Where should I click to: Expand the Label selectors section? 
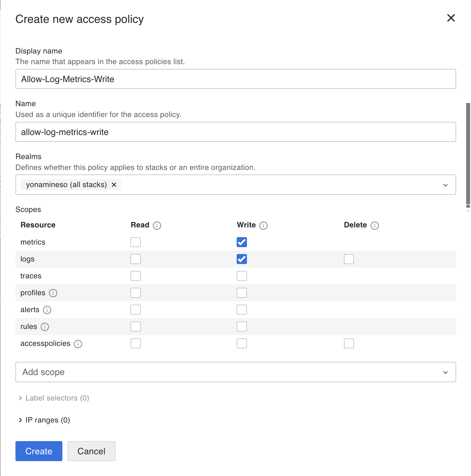[x=54, y=398]
